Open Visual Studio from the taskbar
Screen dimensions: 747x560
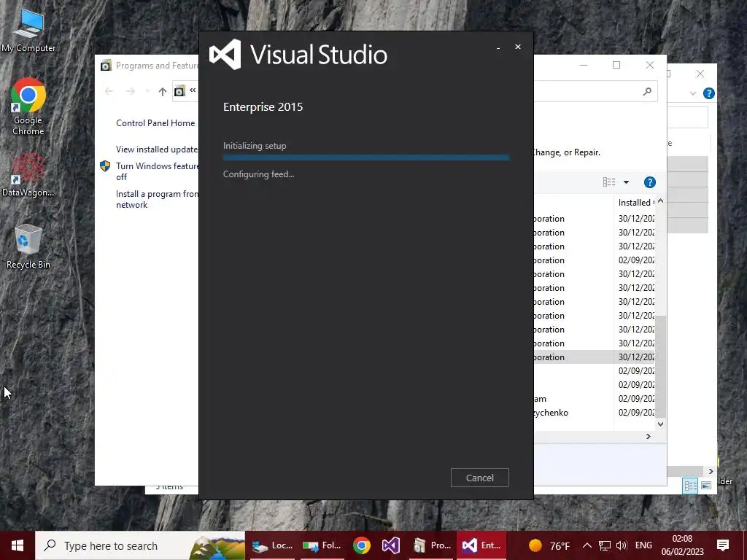391,545
